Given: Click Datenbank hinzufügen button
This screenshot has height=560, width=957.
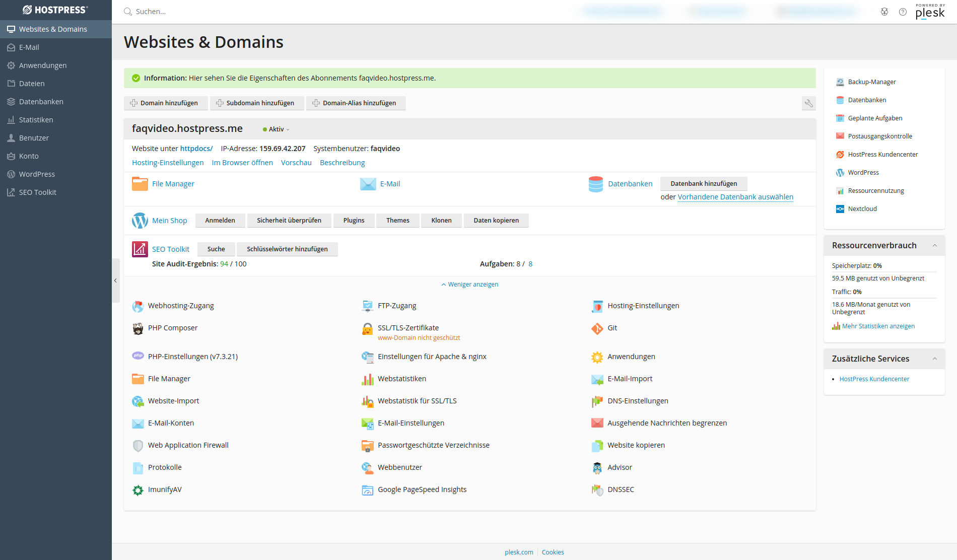Looking at the screenshot, I should (x=704, y=184).
